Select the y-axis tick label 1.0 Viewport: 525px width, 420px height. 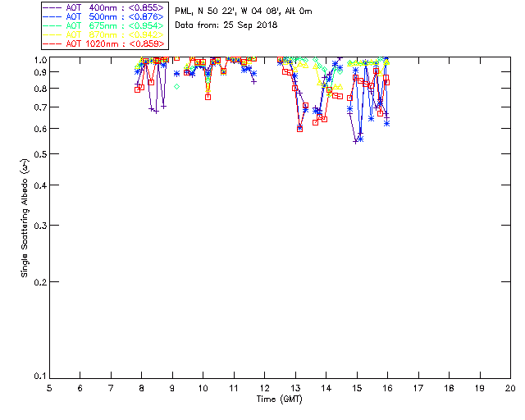[x=39, y=60]
